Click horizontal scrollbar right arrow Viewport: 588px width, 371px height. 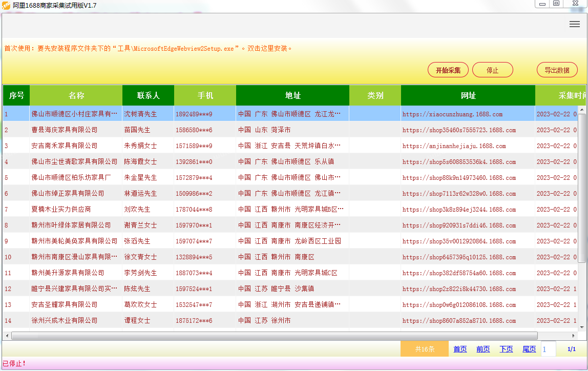point(573,335)
